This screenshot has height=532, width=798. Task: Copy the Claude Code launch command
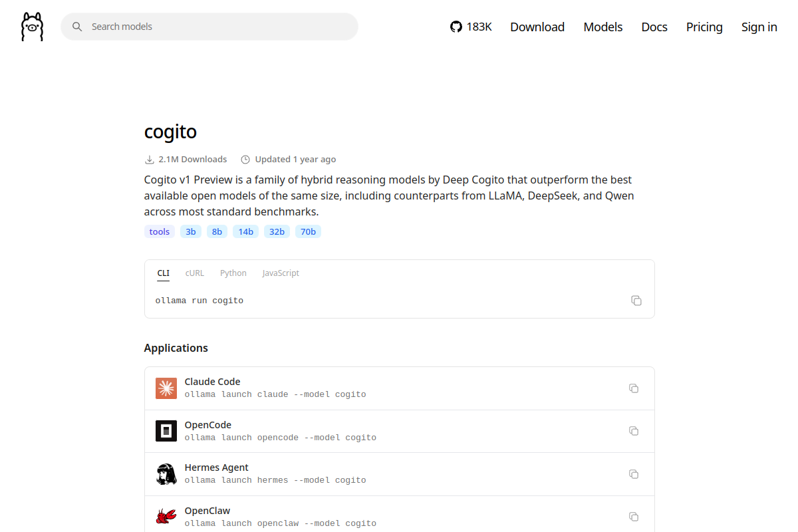click(634, 388)
